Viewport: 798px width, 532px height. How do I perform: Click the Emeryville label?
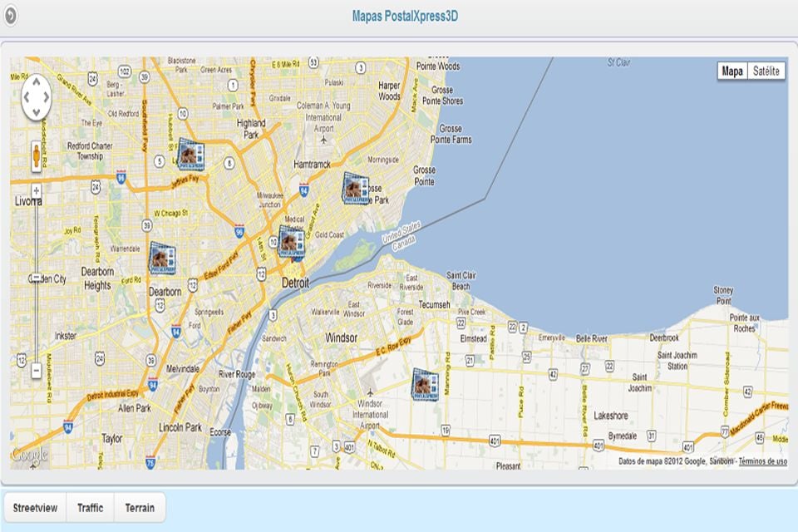(x=551, y=337)
